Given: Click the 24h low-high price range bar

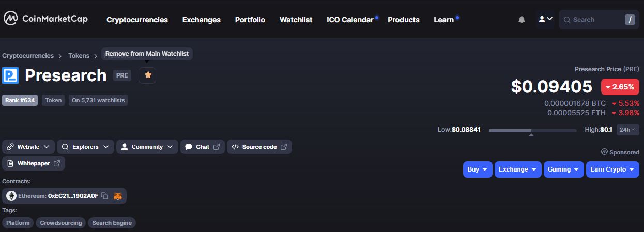Looking at the screenshot, I should click(532, 131).
